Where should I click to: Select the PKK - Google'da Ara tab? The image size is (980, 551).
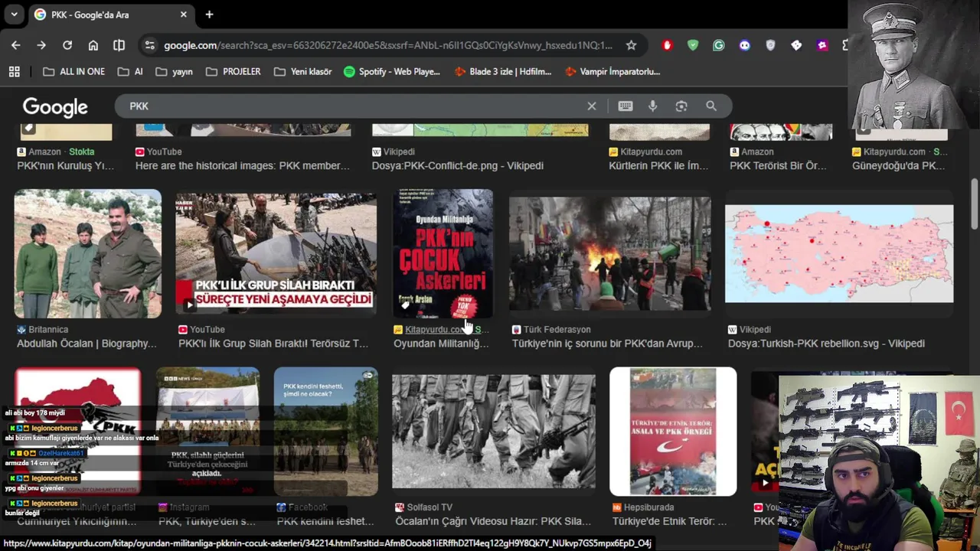110,15
